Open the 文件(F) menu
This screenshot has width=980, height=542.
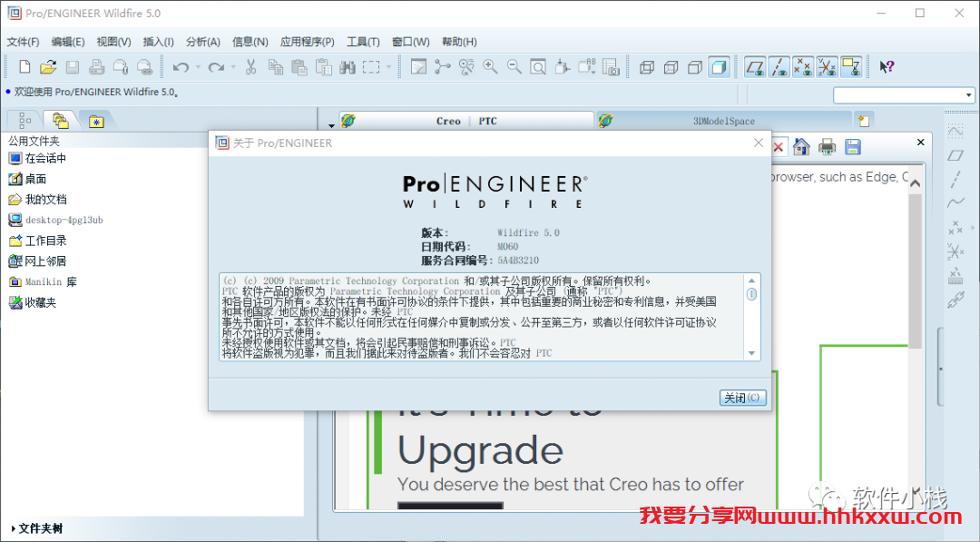tap(23, 42)
